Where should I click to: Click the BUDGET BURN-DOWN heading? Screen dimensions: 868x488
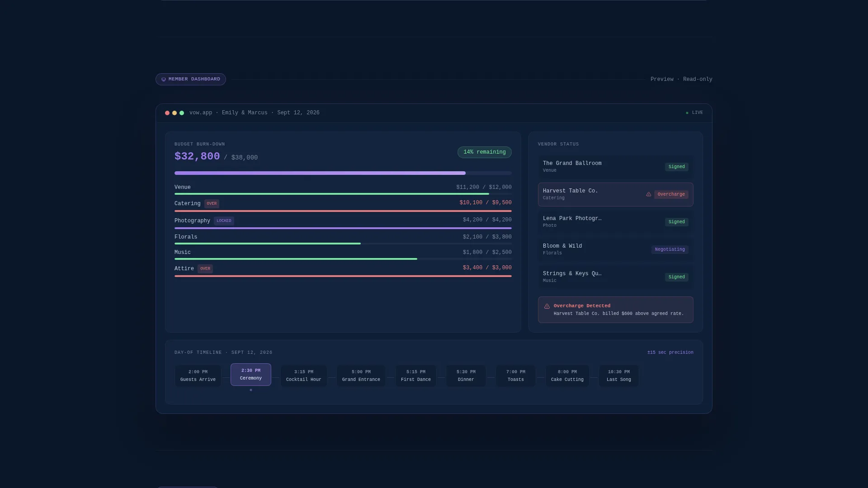pyautogui.click(x=200, y=144)
